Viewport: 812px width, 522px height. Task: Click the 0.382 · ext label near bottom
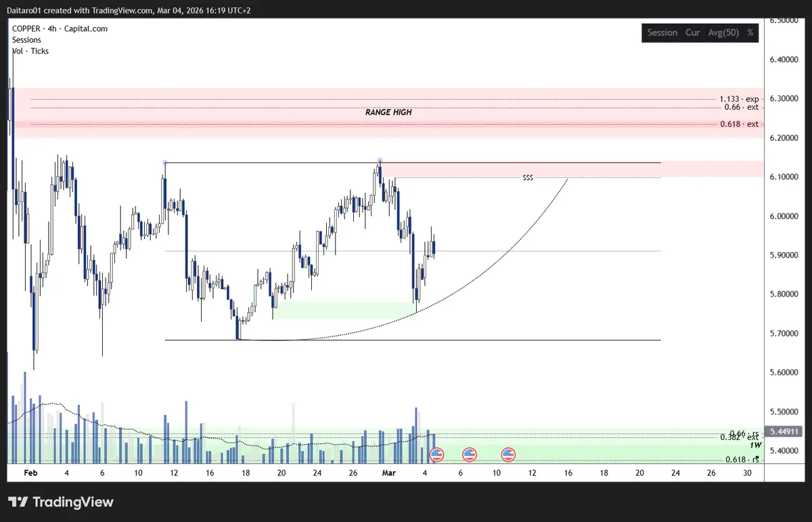coord(739,437)
